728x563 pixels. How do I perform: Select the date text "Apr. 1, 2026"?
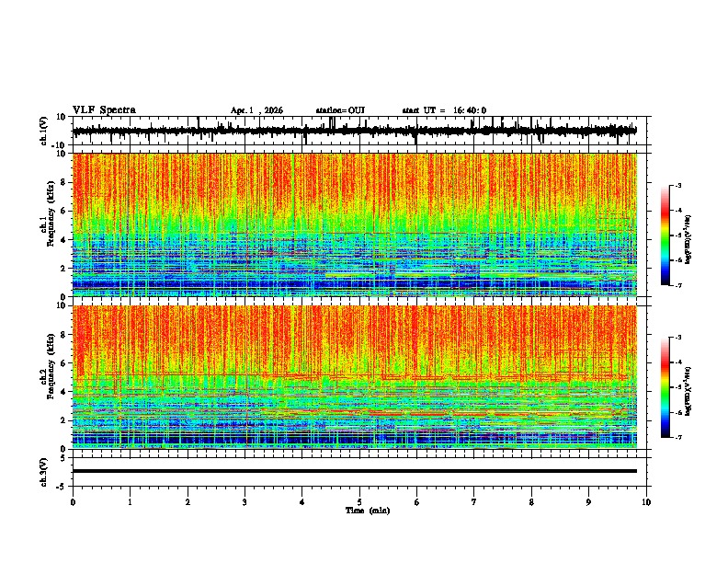pos(256,110)
